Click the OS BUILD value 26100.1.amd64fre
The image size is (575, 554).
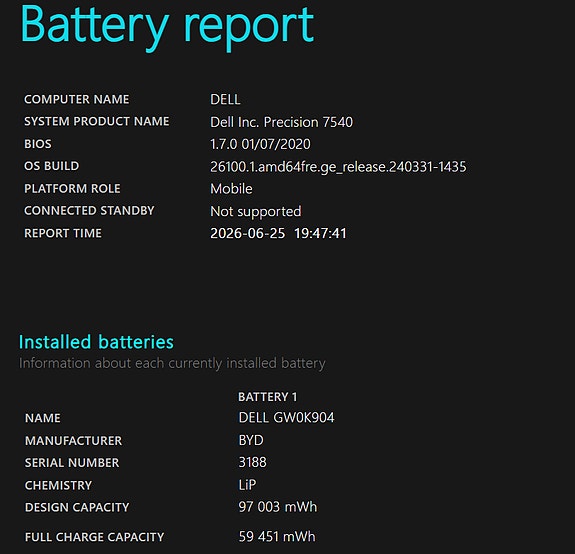(338, 167)
